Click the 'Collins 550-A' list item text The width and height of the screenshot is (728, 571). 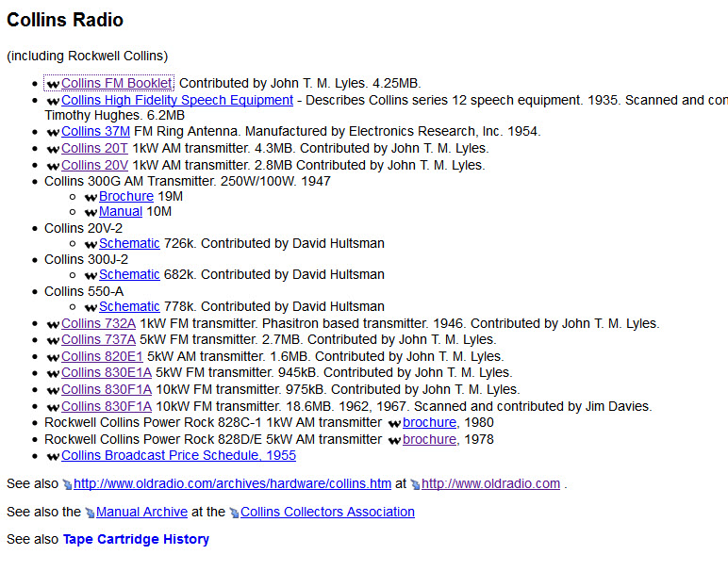84,291
